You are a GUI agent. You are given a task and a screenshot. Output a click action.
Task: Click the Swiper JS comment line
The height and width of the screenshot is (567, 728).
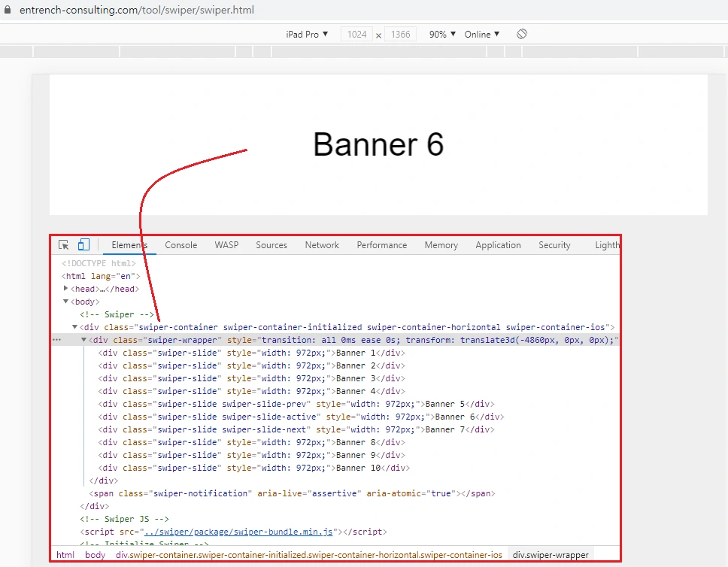tap(124, 519)
